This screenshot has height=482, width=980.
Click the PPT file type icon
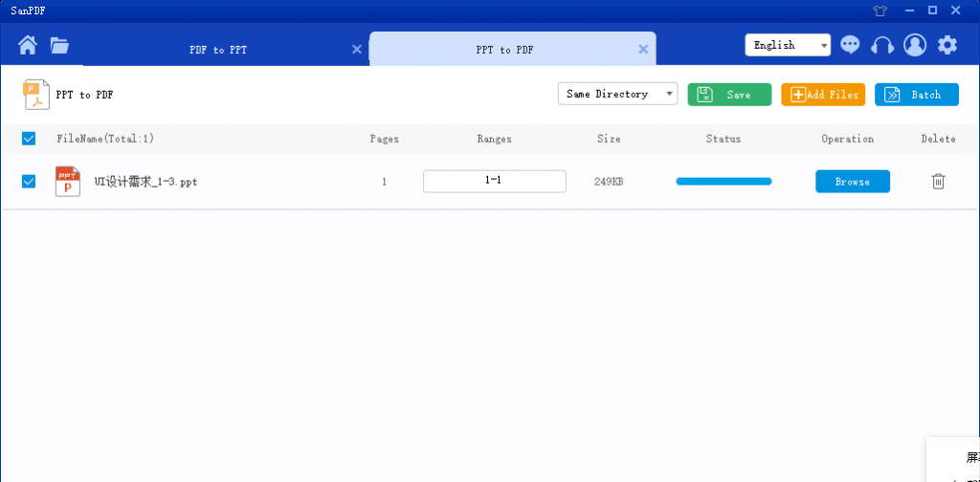point(68,182)
